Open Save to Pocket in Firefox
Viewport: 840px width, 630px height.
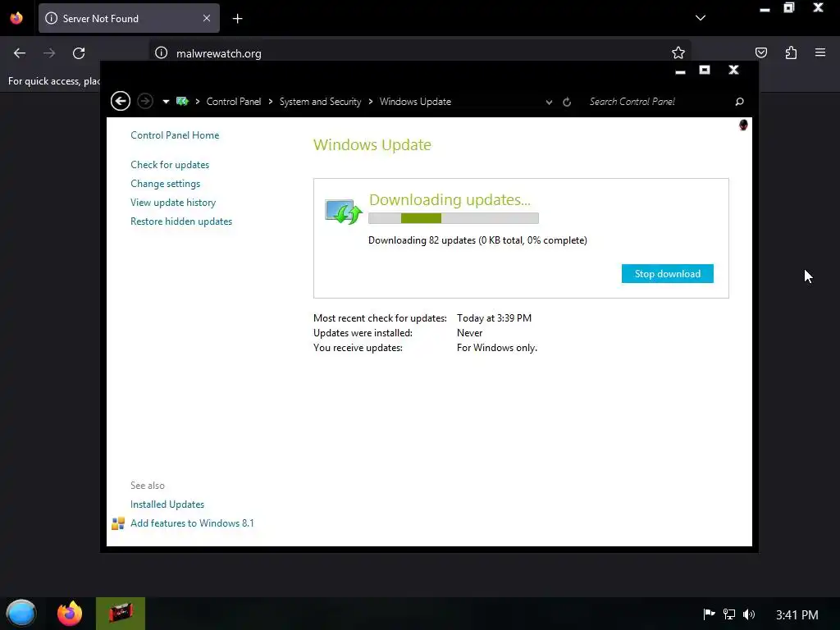[761, 52]
